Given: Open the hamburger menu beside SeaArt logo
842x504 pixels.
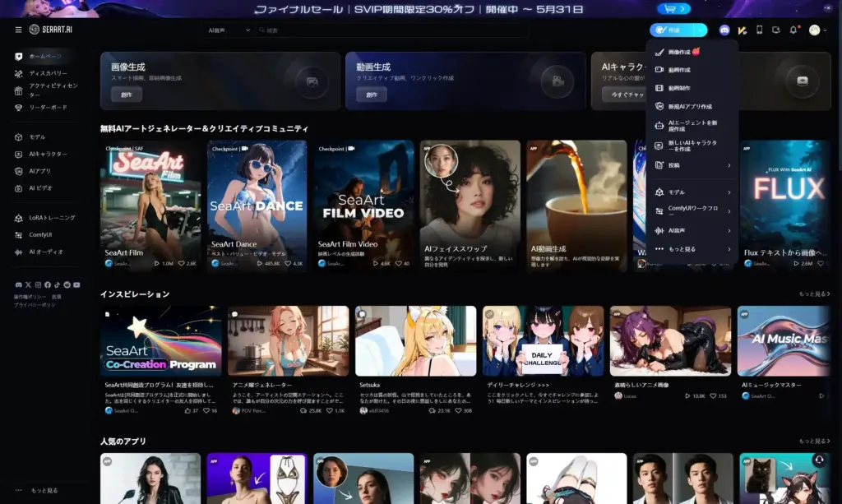Looking at the screenshot, I should click(18, 30).
